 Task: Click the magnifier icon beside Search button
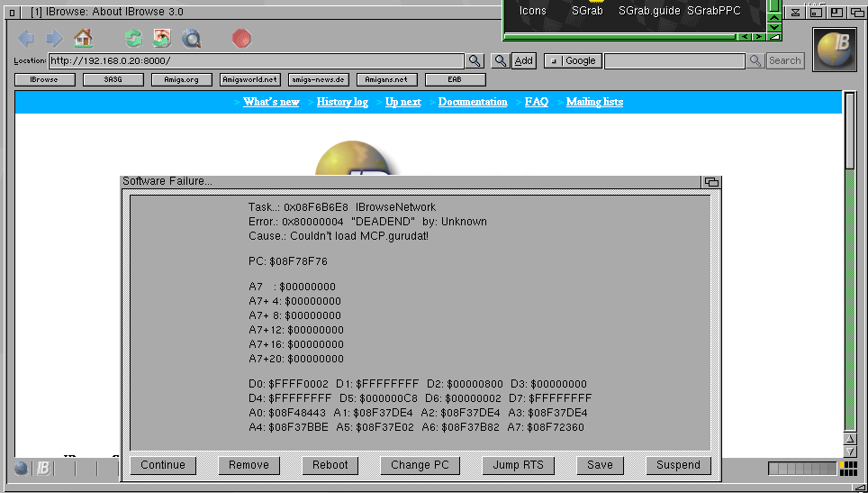755,60
